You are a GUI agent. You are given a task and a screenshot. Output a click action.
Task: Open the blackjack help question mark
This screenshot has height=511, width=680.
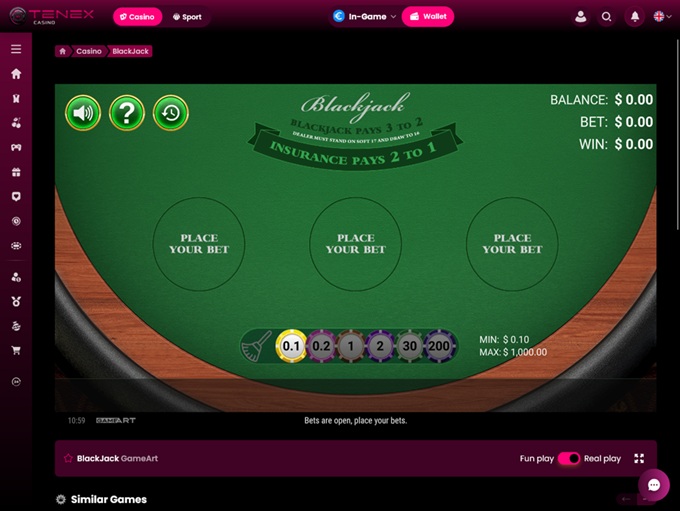[x=127, y=113]
